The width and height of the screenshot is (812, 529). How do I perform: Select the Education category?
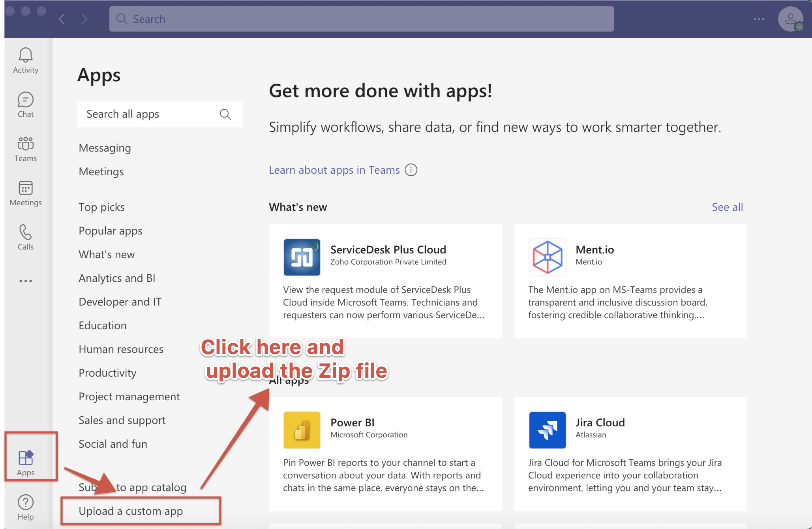pos(103,326)
